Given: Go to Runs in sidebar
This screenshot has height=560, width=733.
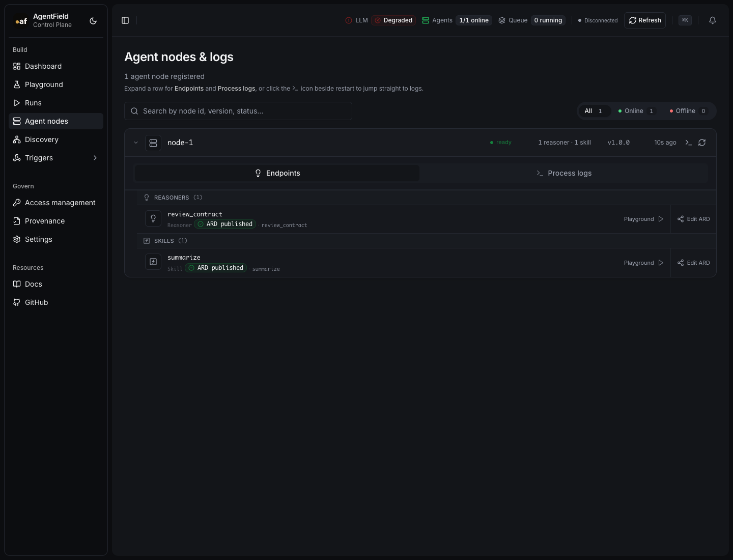Looking at the screenshot, I should [56, 103].
